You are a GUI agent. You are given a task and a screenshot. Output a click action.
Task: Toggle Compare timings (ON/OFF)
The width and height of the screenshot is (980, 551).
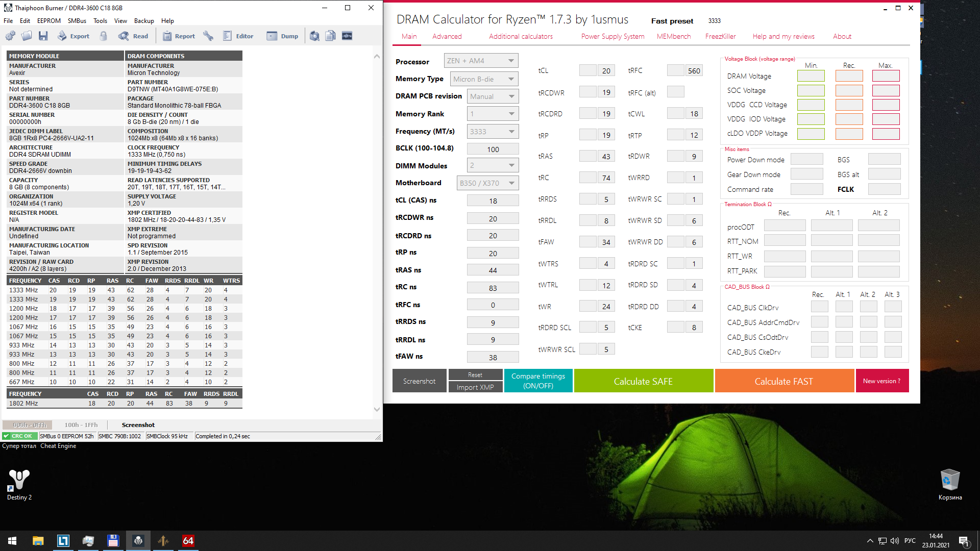(538, 381)
